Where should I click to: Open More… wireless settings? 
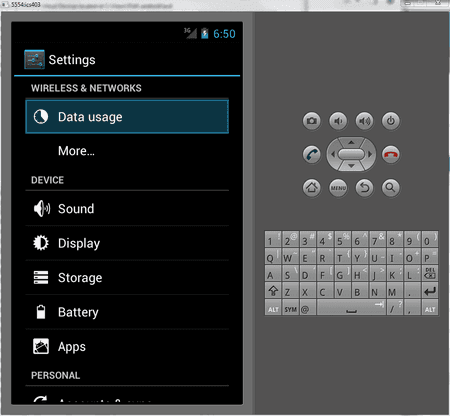click(127, 151)
